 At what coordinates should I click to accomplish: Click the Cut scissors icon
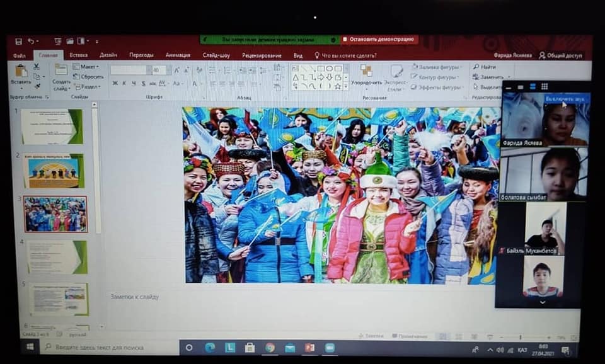37,66
